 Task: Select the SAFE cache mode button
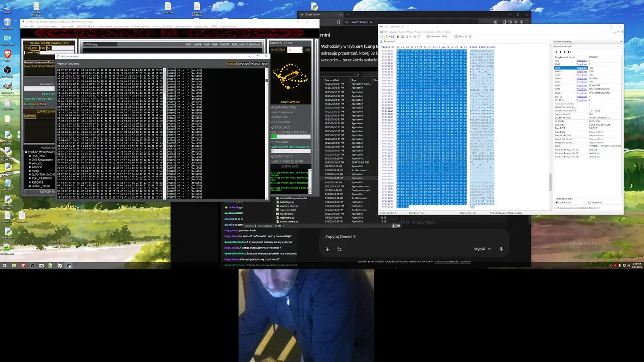pos(27,104)
